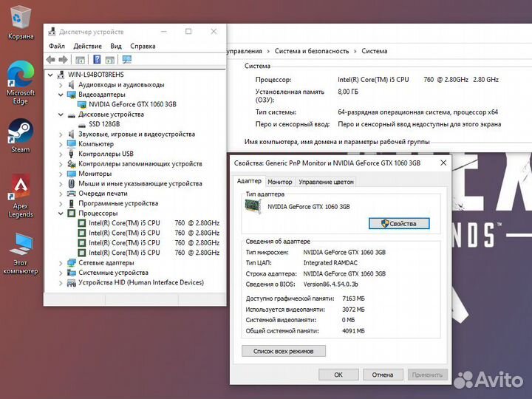Collapse the Процессоры category
532x399 pixels.
coord(61,214)
